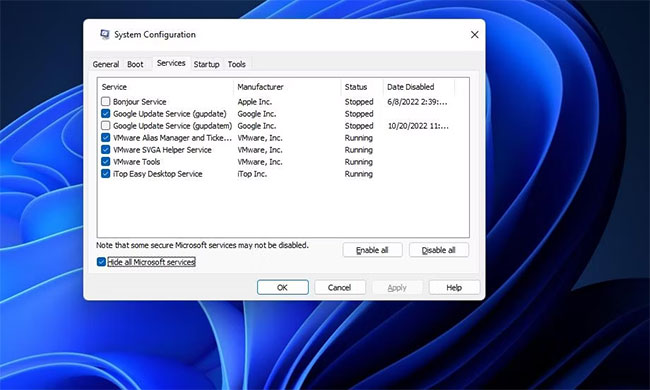This screenshot has width=650, height=390.
Task: Sort by the Service column header
Action: click(166, 87)
